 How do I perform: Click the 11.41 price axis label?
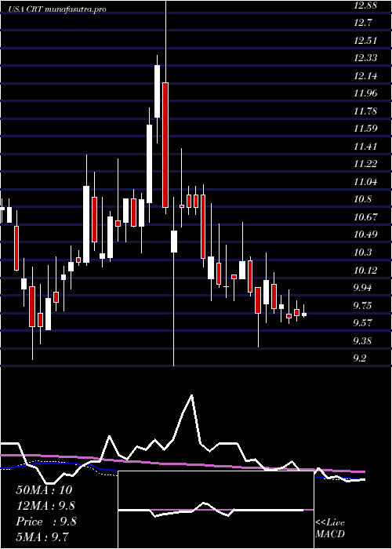point(365,147)
